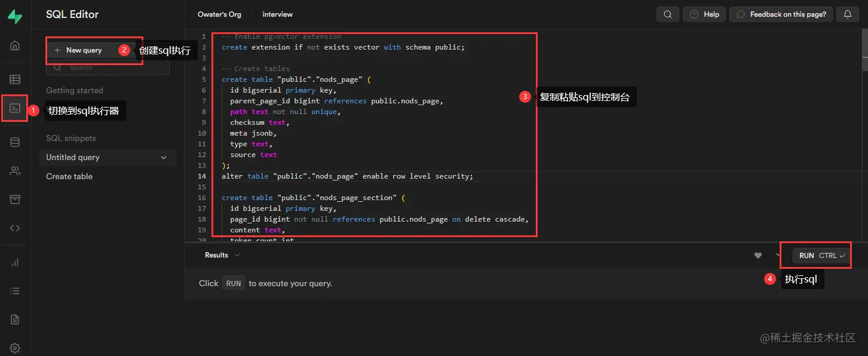868x356 pixels.
Task: Click the 'meta jsonb' code line
Action: [x=253, y=133]
